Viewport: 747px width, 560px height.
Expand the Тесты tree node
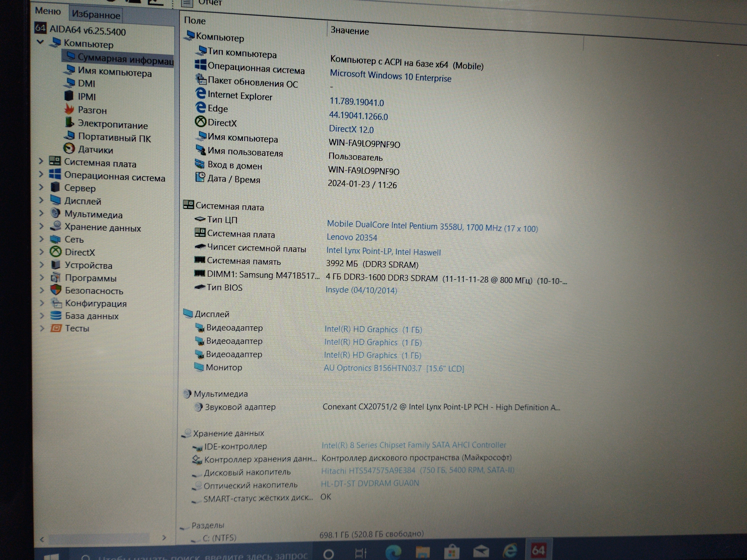[x=42, y=328]
